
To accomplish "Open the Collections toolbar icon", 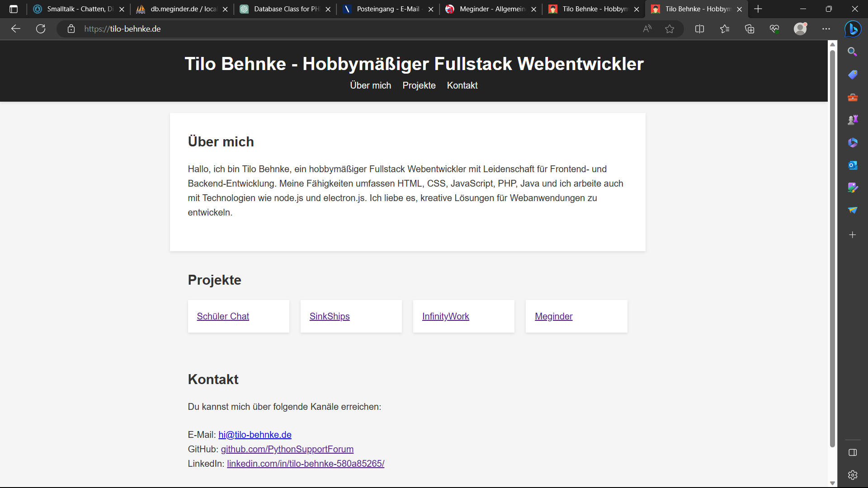I will [750, 29].
